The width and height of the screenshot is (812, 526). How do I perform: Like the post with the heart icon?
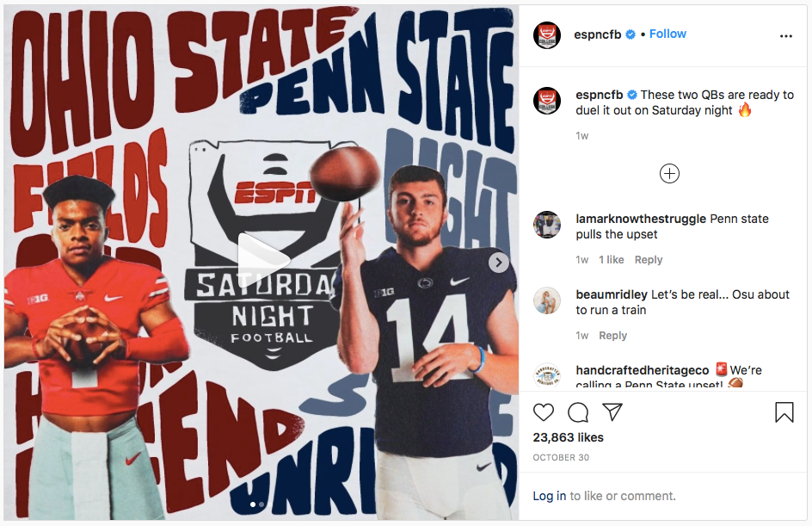pos(544,412)
